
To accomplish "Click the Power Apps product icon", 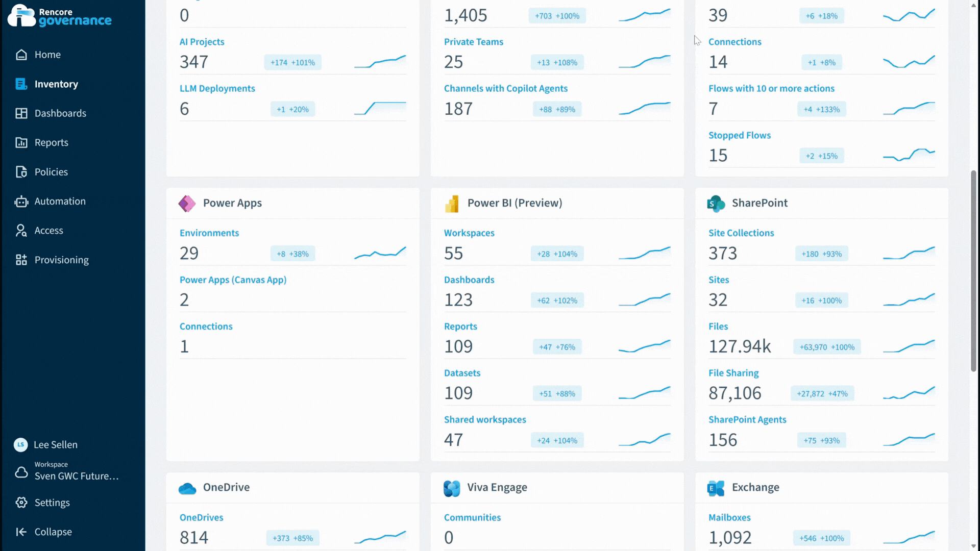I will pos(187,203).
